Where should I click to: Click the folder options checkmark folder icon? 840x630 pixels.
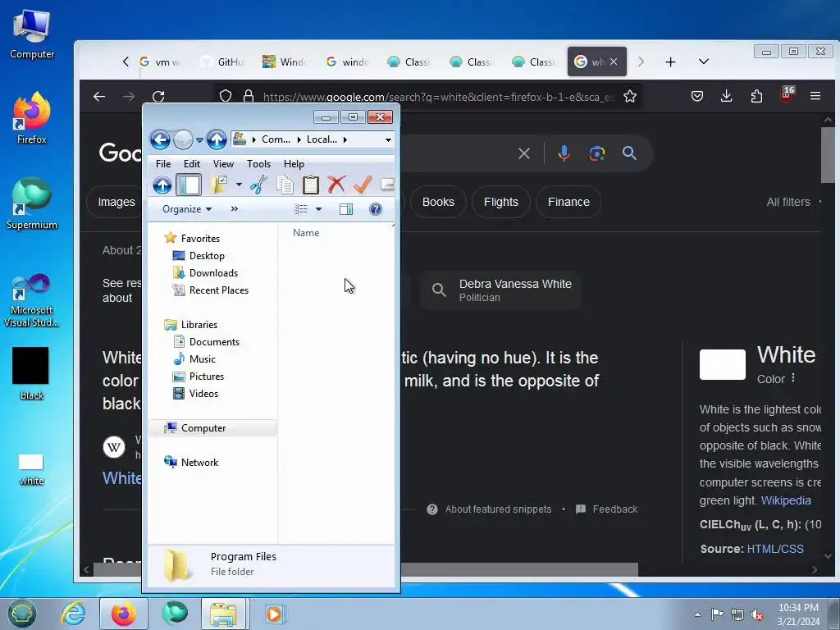220,185
